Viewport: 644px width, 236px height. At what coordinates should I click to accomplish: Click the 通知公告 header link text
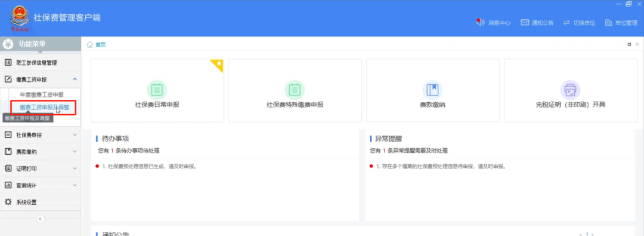(543, 23)
